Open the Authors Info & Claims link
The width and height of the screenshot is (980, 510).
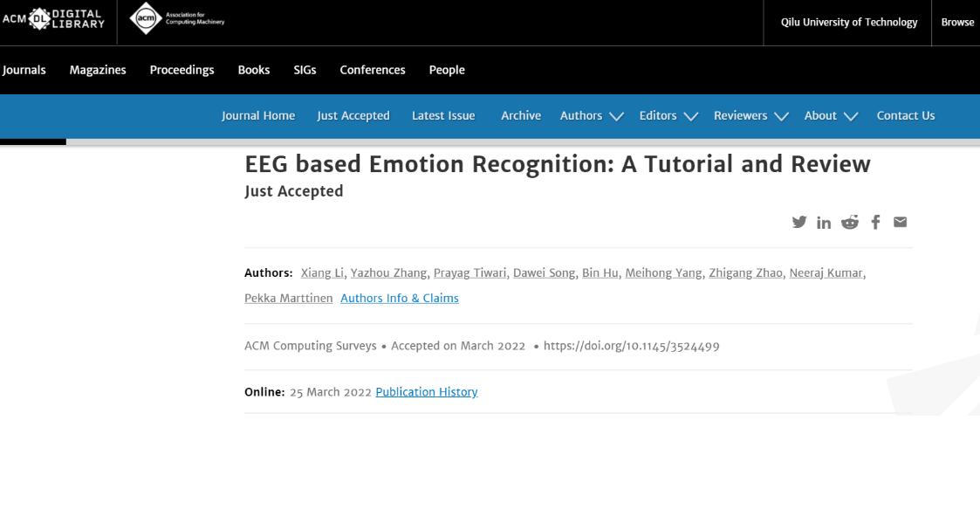click(399, 298)
